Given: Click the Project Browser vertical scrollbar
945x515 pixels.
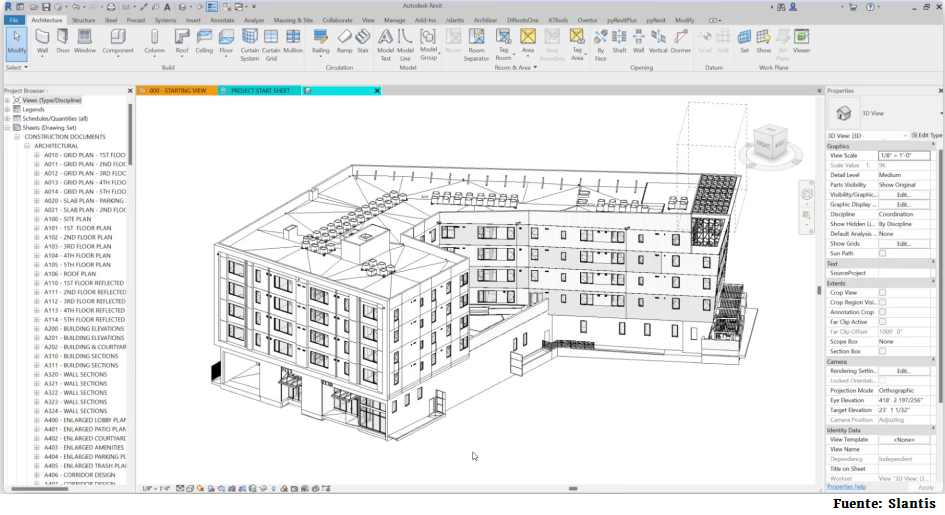Looking at the screenshot, I should tap(130, 134).
